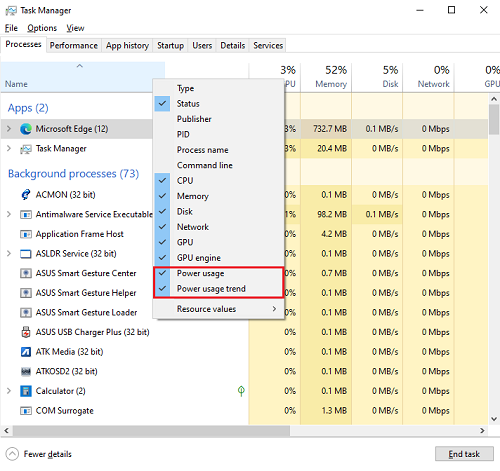The height and width of the screenshot is (471, 500).
Task: Click the horizontal scrollbar thumb
Action: click(151, 431)
